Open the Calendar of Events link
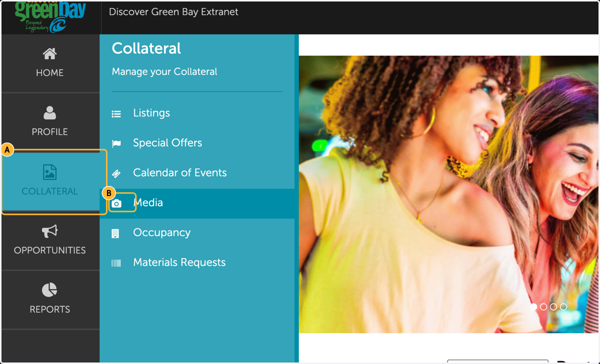 pos(180,173)
